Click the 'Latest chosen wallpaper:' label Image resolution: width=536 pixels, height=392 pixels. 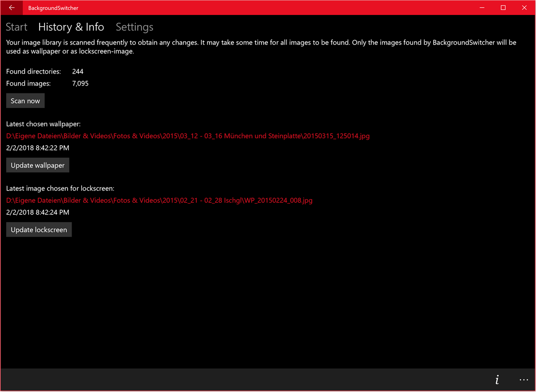pyautogui.click(x=44, y=124)
